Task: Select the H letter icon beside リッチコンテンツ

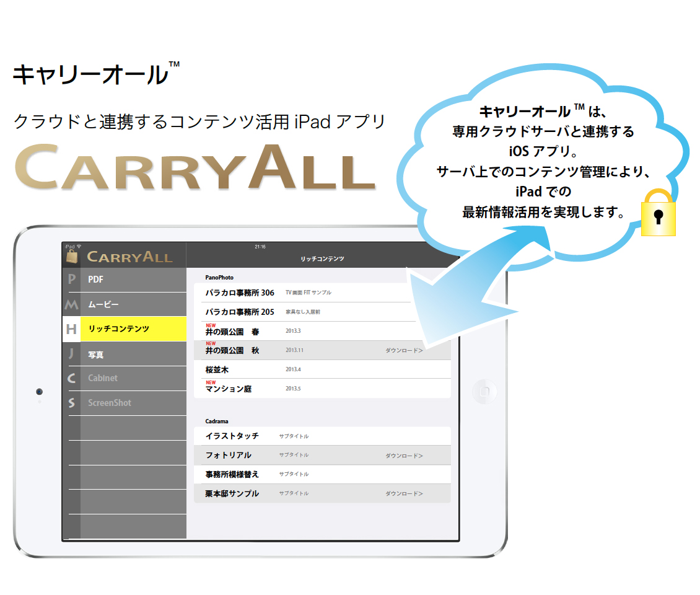Action: pyautogui.click(x=71, y=329)
